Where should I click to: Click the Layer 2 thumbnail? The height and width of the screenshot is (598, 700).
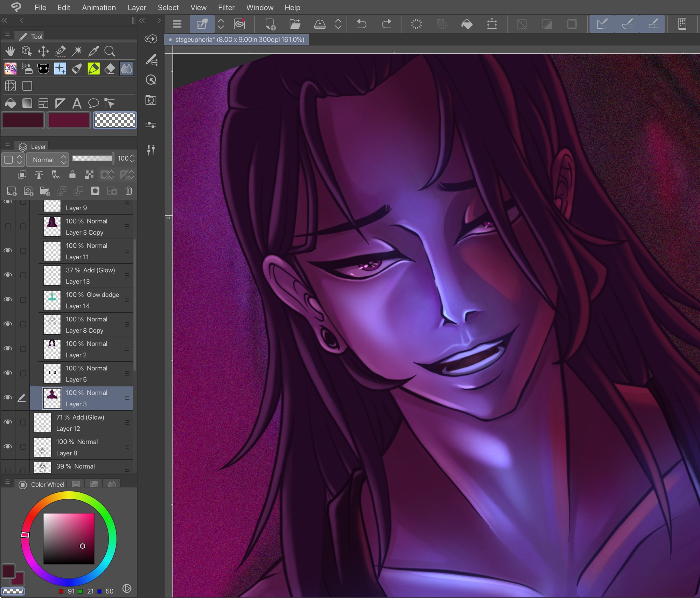click(52, 349)
